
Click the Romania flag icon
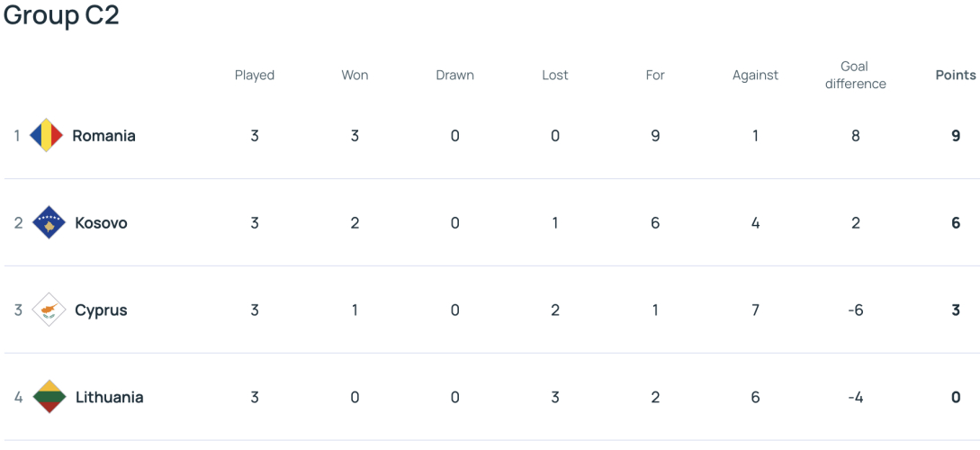(x=47, y=136)
